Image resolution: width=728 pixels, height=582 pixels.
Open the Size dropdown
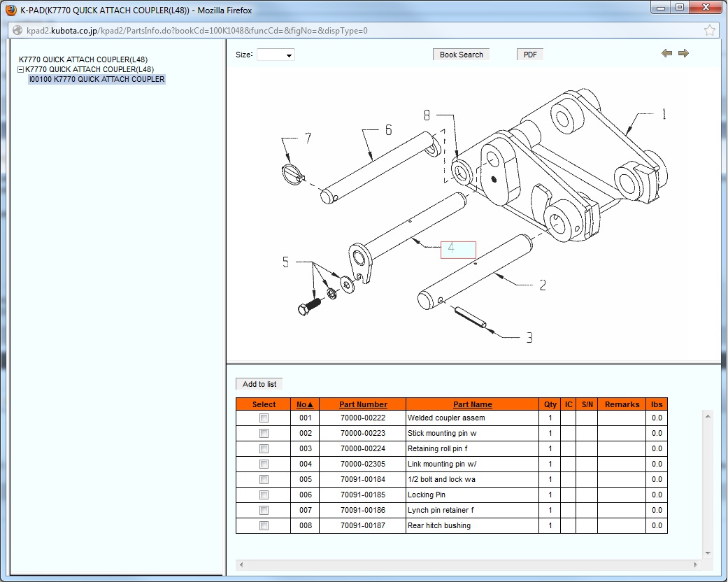coord(276,55)
